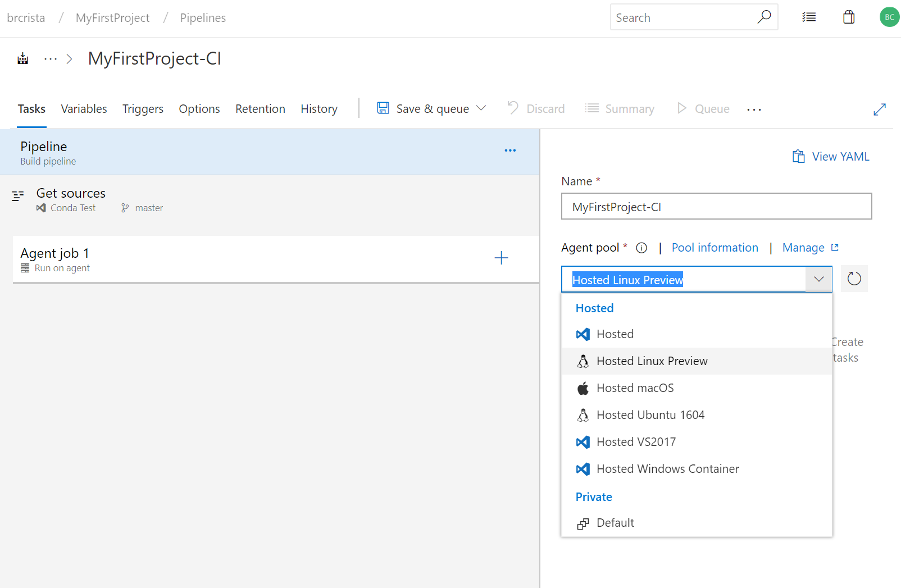Click the pipeline Name input field
This screenshot has width=901, height=588.
pos(717,206)
